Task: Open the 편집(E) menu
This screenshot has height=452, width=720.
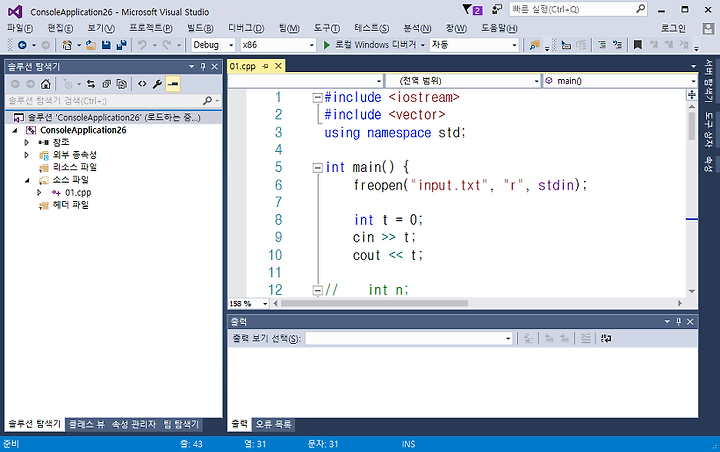Action: coord(60,28)
